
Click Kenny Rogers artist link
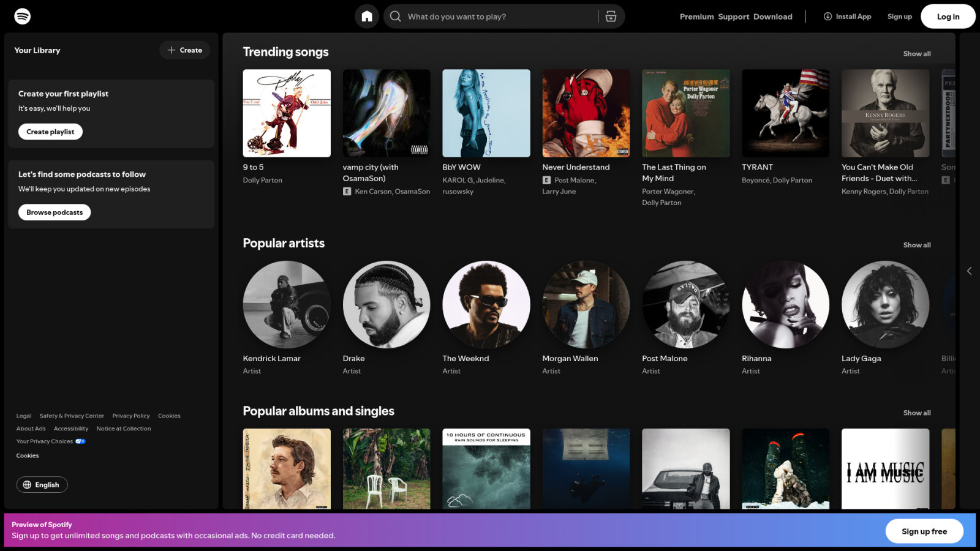click(864, 192)
